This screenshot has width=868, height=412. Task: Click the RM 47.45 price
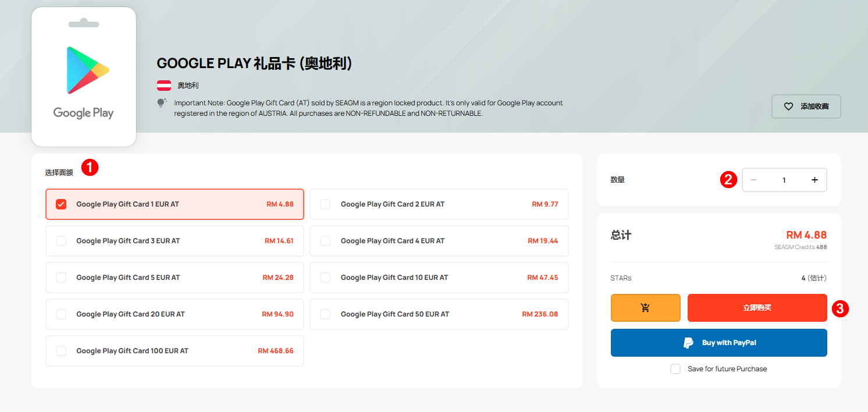pyautogui.click(x=543, y=278)
